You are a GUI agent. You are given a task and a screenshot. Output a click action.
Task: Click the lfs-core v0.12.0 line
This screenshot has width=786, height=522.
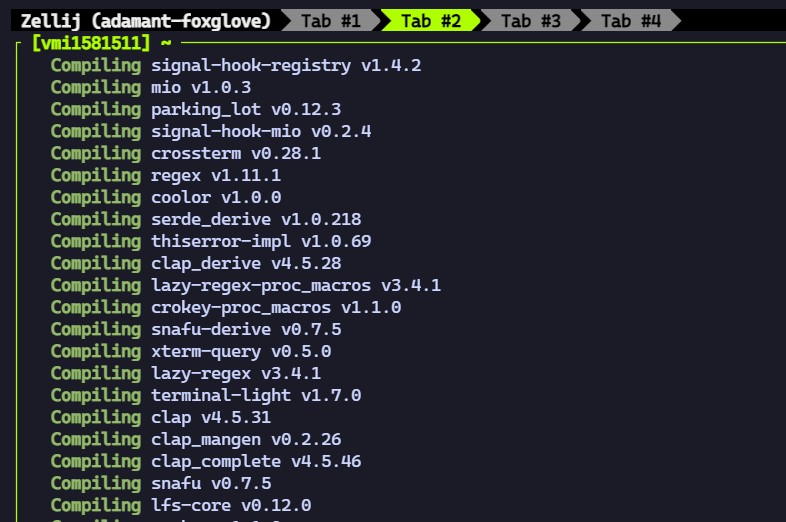[230, 505]
